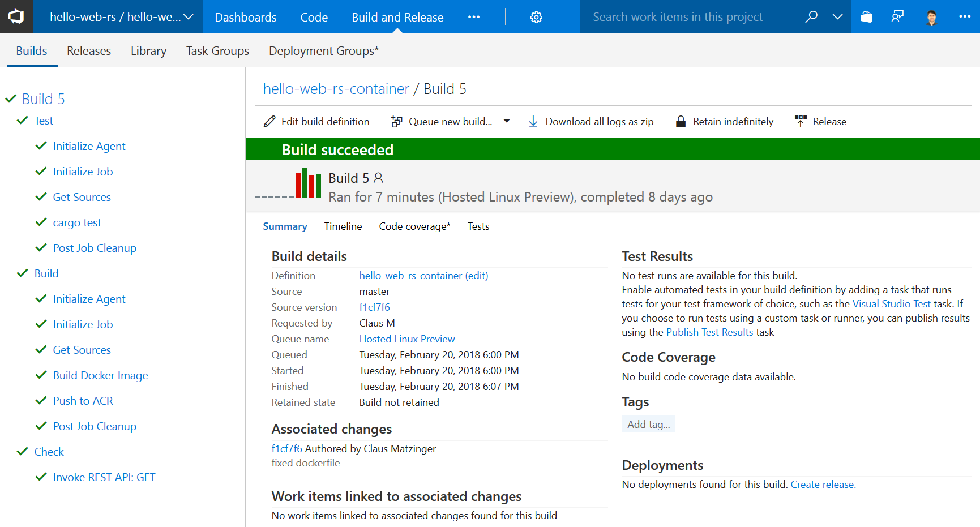Click the Visual Studio Team Services logo

pos(16,16)
